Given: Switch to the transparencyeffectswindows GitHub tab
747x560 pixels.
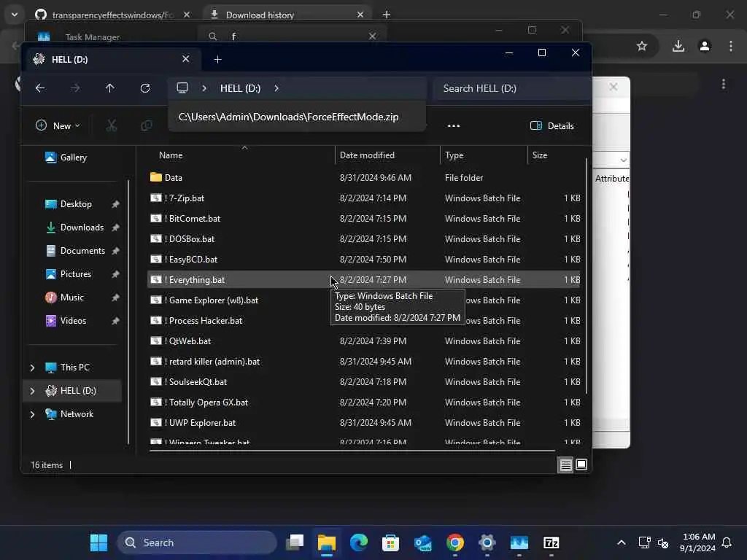Looking at the screenshot, I should click(112, 15).
